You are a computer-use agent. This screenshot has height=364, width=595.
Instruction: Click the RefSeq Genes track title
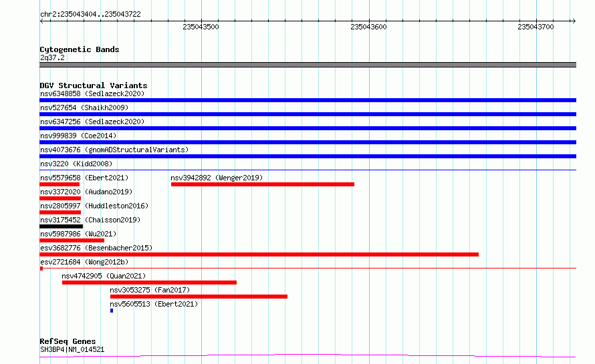(x=68, y=341)
